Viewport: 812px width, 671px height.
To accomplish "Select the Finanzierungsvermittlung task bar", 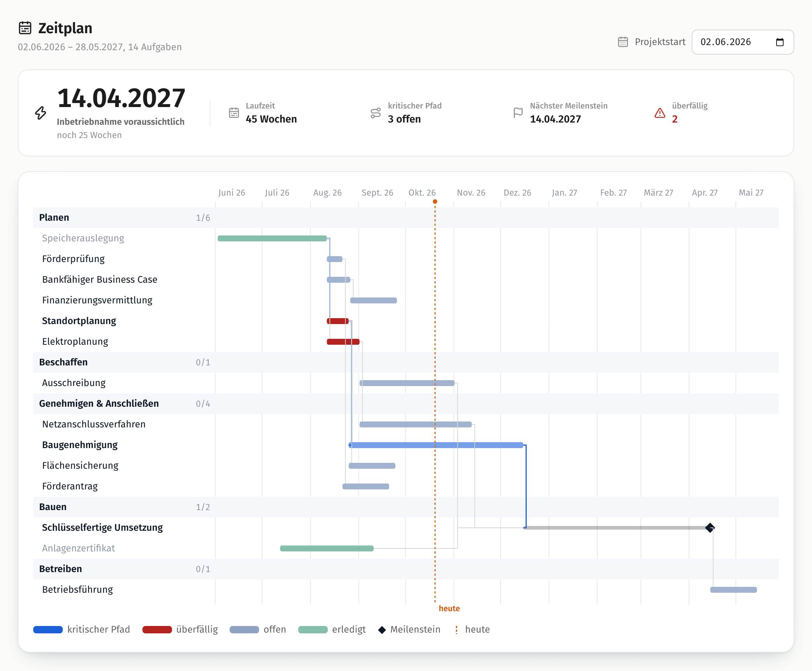I will 374,300.
